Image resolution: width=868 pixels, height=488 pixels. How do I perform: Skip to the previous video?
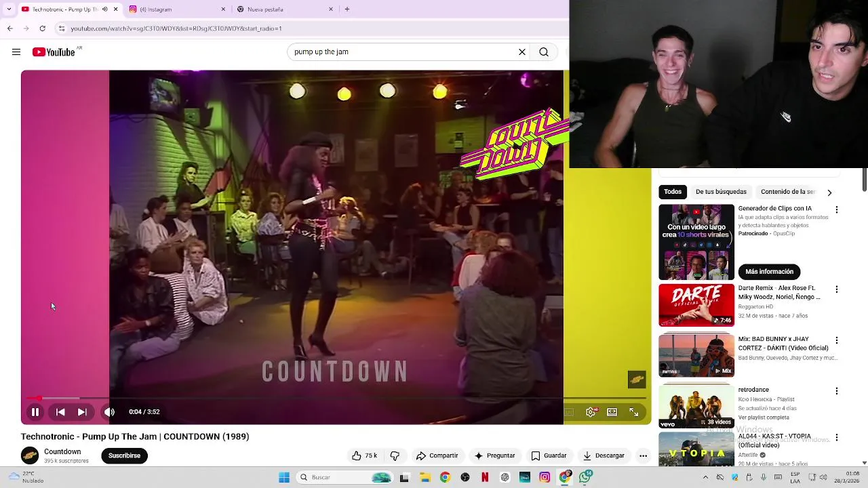point(60,411)
